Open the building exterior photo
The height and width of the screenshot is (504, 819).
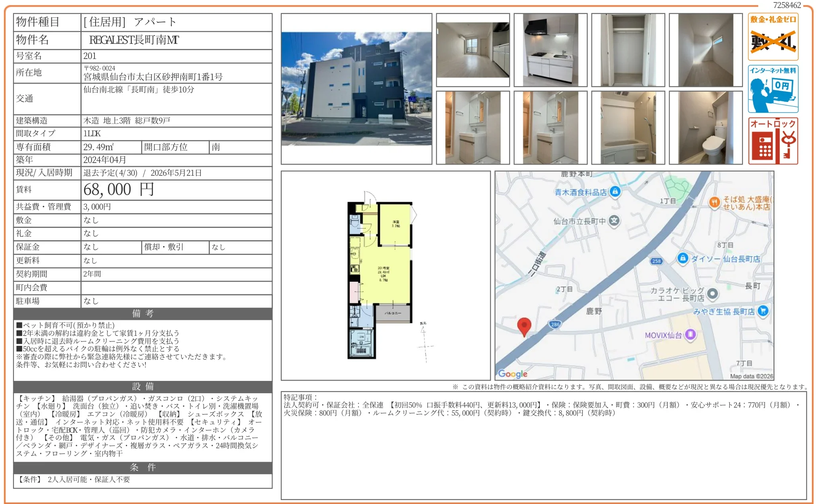click(357, 89)
